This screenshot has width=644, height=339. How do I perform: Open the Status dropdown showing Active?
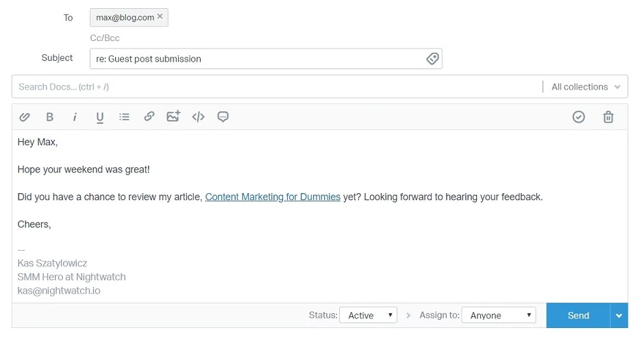point(369,315)
